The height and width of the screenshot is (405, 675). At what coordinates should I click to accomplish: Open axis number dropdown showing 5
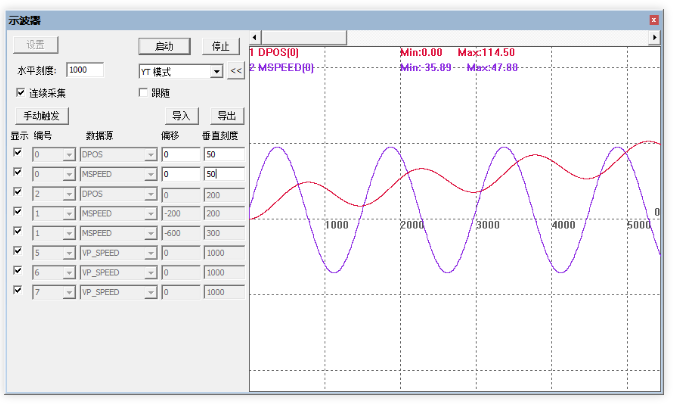coord(69,253)
